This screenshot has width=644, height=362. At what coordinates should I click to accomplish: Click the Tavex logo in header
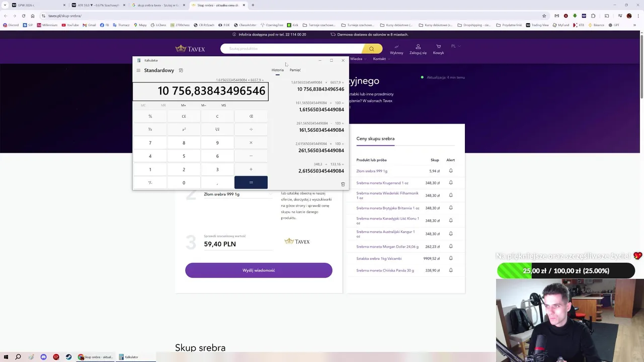click(x=190, y=49)
